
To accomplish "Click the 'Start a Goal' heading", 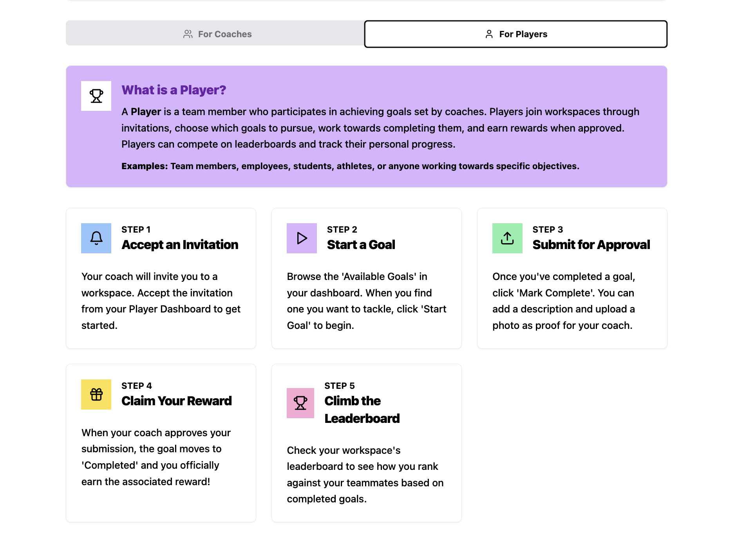I will (x=361, y=245).
